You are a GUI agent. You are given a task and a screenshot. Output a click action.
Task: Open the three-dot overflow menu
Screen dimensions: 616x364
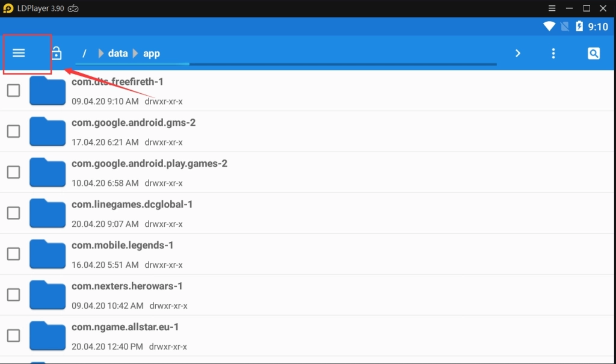553,53
